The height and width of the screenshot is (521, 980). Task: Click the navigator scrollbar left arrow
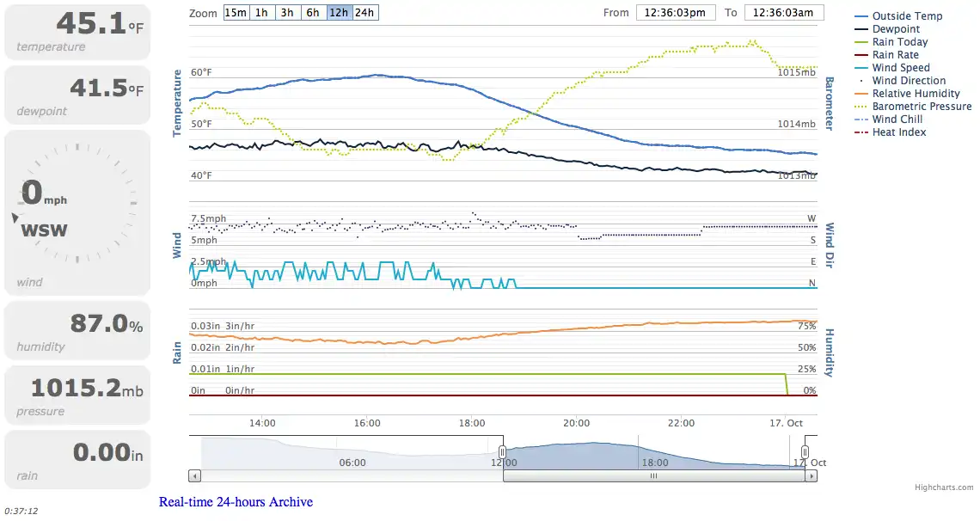pos(195,476)
